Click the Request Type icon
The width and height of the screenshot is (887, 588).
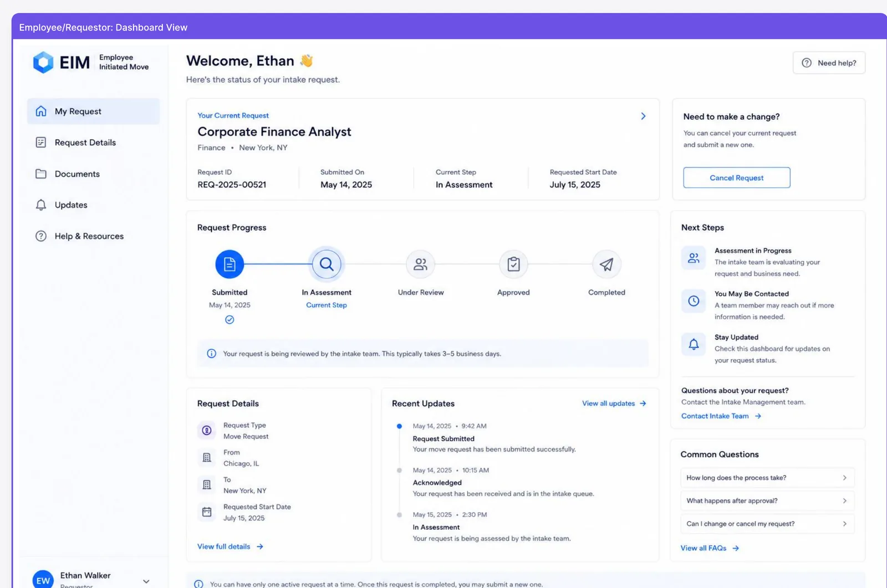[x=207, y=431]
